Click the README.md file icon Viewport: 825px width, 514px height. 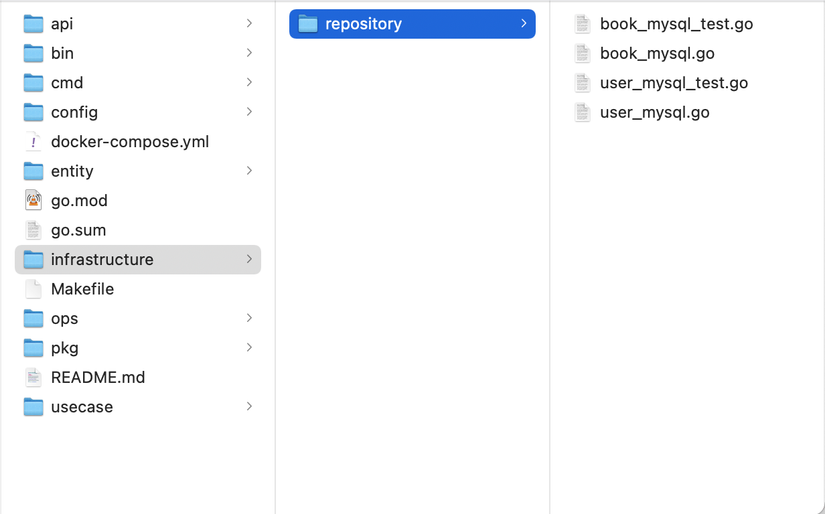[x=33, y=378]
